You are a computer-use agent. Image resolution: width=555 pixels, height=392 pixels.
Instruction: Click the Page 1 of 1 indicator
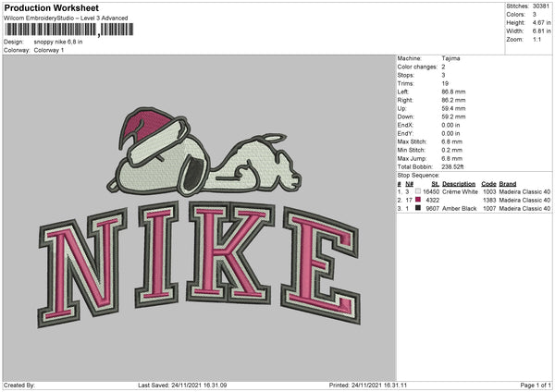point(536,385)
